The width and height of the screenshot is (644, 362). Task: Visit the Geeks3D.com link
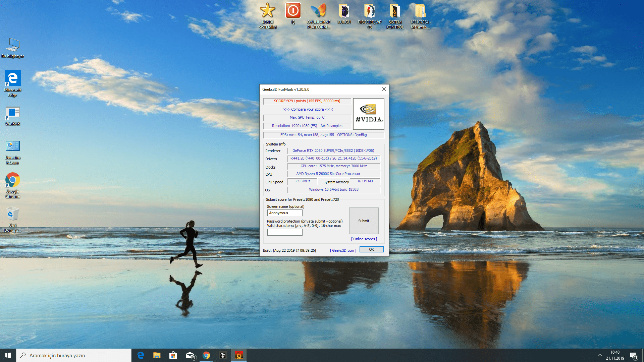point(343,250)
